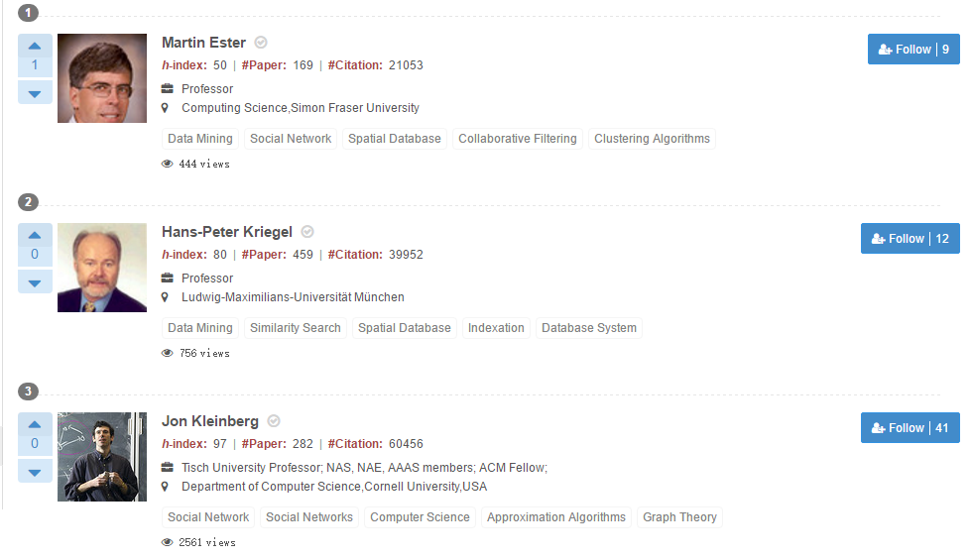Follow Hans-Peter Kriegel
This screenshot has width=972, height=560.
pos(910,239)
